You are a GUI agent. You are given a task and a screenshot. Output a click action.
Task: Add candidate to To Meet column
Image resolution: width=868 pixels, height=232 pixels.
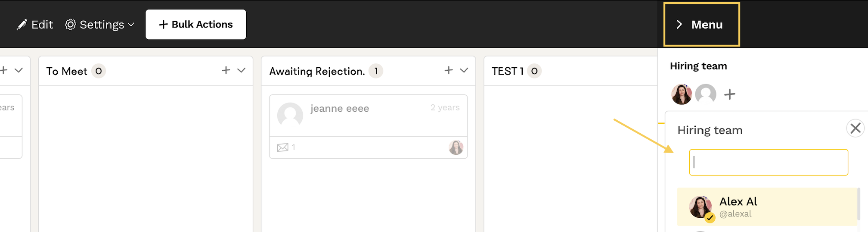click(226, 70)
